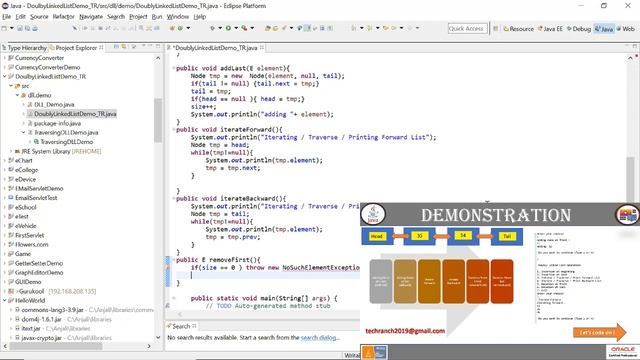This screenshot has height=360, width=640.
Task: Click the Let's code on arrow button
Action: click(599, 332)
